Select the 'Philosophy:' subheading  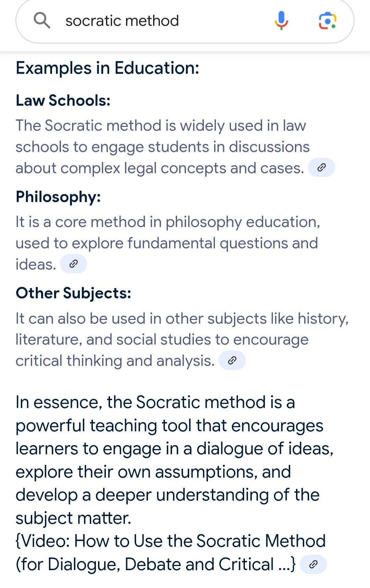point(58,197)
